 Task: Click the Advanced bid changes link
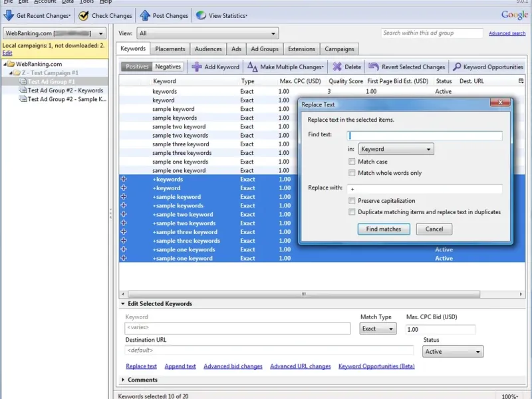[233, 366]
